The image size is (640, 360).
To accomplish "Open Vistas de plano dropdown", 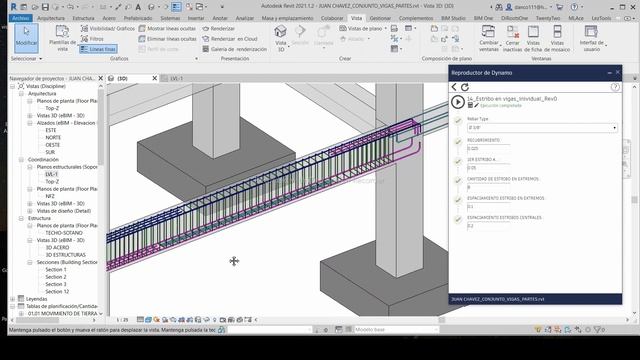I will coord(363,28).
